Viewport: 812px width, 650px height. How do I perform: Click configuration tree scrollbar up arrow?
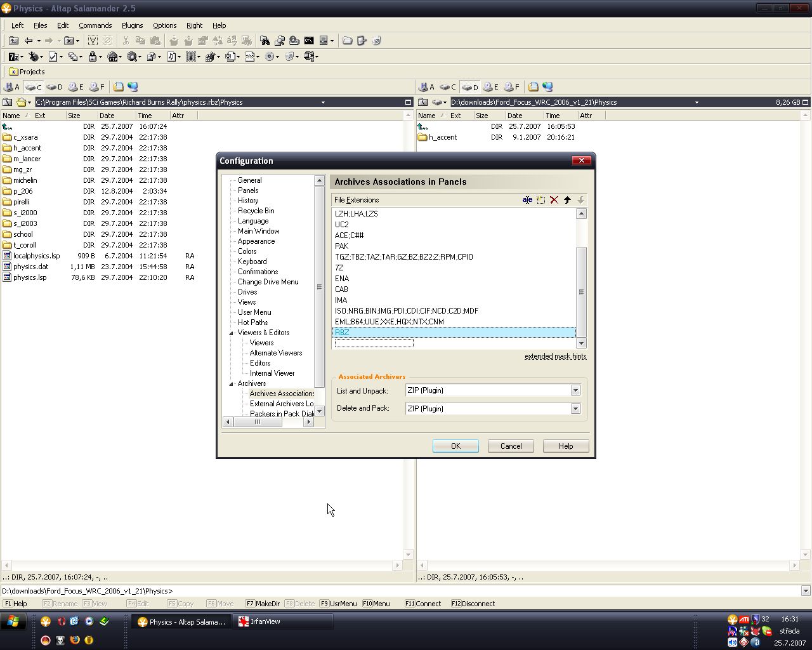(x=319, y=181)
